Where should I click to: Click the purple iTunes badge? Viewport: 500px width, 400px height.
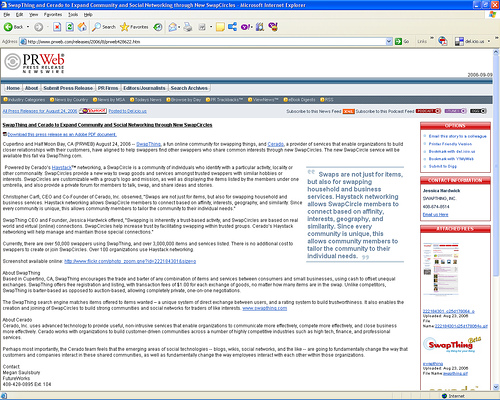455,111
